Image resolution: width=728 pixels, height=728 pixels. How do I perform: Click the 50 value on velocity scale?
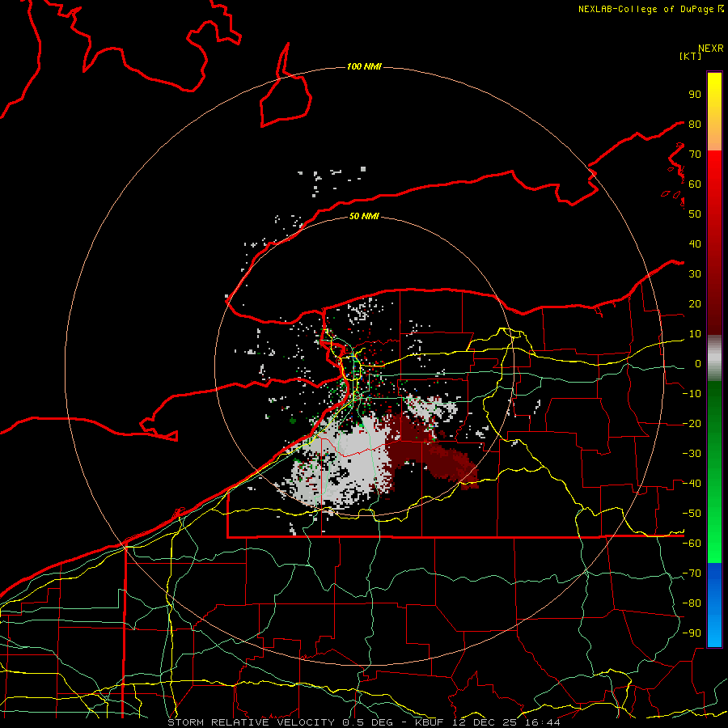point(695,214)
